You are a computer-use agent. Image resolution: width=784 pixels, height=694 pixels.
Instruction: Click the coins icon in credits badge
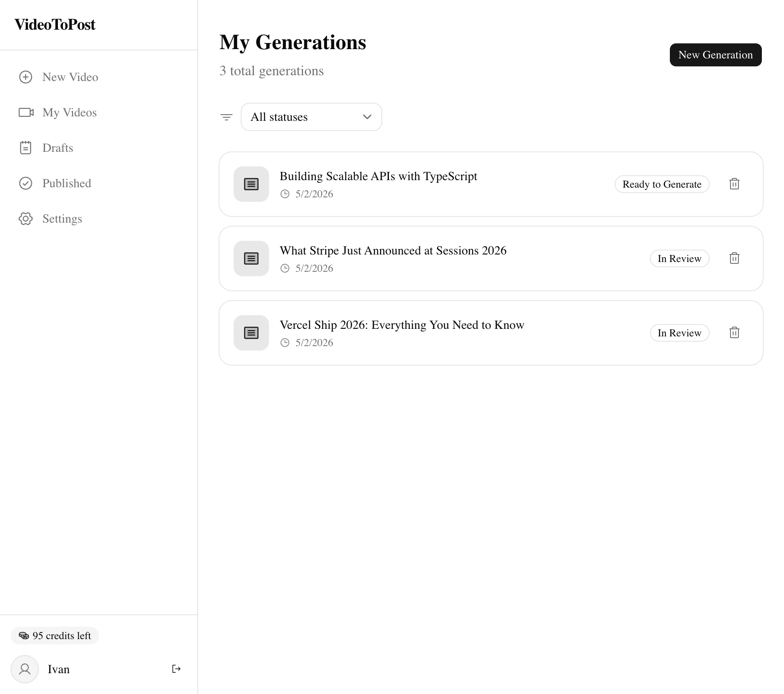24,636
